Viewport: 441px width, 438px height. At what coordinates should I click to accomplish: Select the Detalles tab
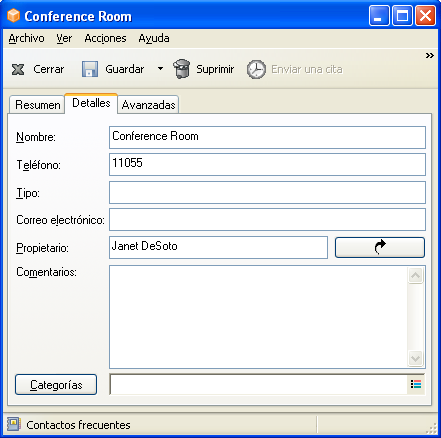(x=91, y=103)
